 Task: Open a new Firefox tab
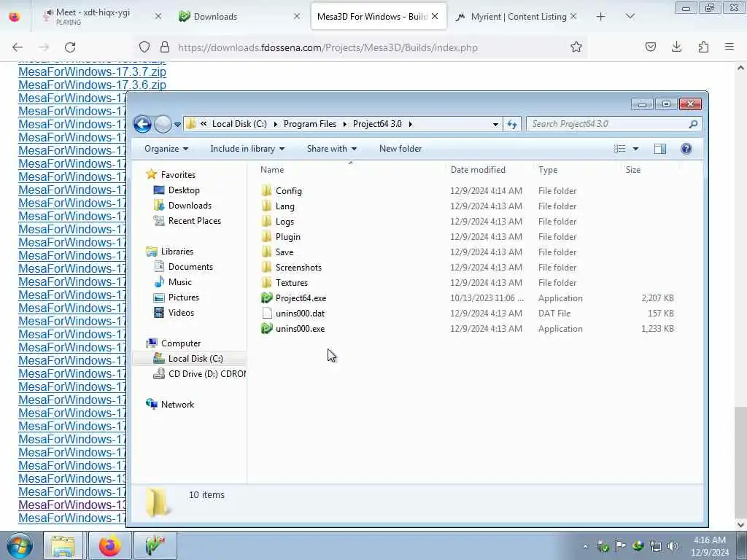click(601, 17)
